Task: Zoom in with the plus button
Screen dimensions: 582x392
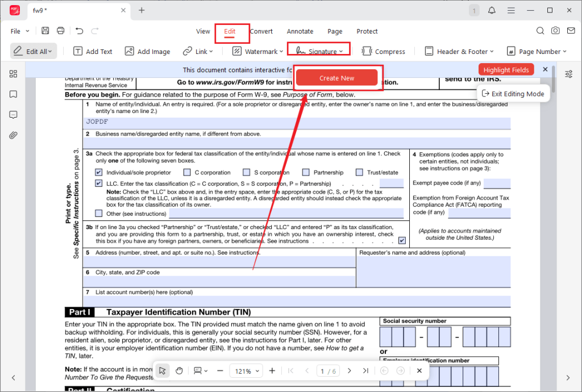Action: tap(272, 370)
